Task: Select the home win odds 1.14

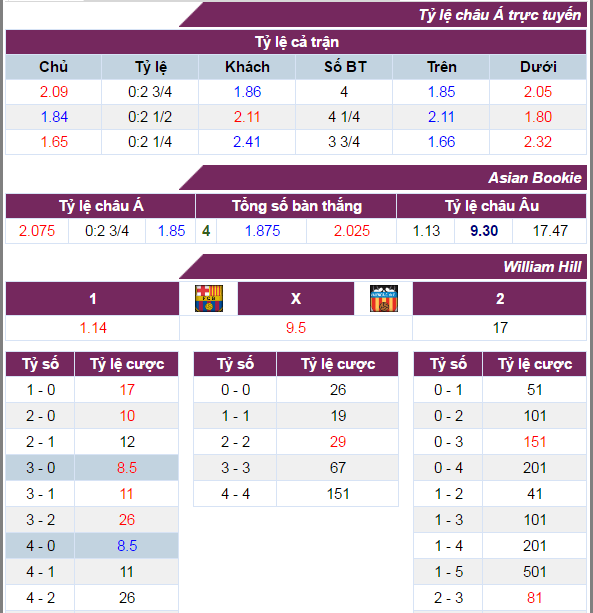Action: point(93,328)
